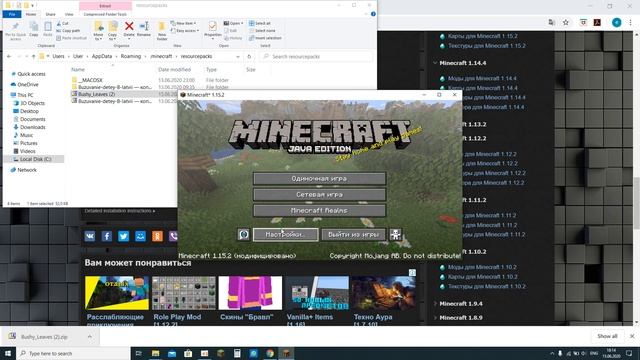Screen dimensions: 640x360
Task: Open Calculator from the taskbar
Action: coord(237,353)
